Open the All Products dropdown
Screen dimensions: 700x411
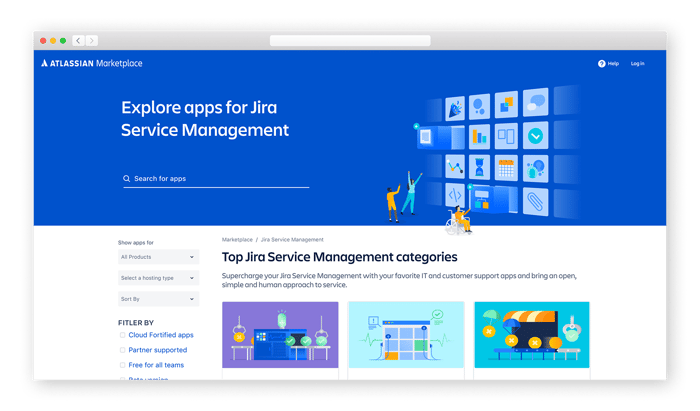tap(158, 257)
